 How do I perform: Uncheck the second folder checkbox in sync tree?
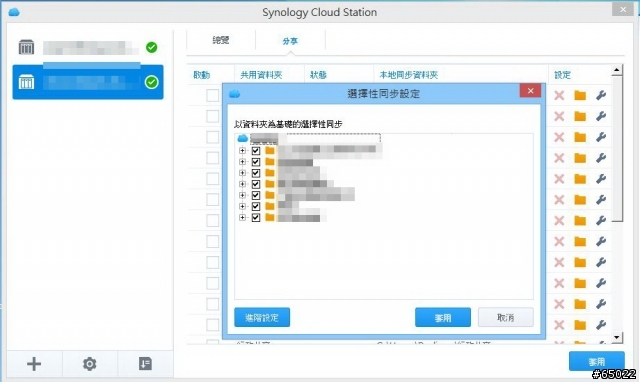tap(256, 162)
